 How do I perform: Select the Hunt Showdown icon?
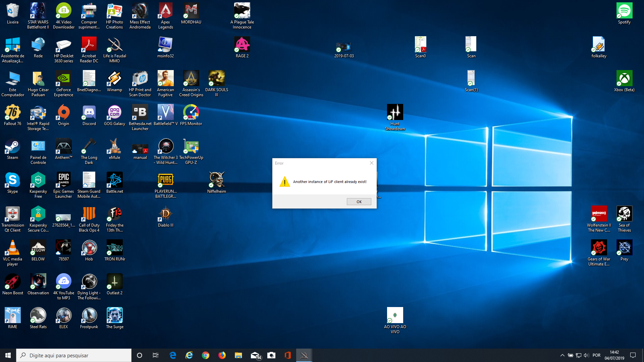[x=395, y=118]
